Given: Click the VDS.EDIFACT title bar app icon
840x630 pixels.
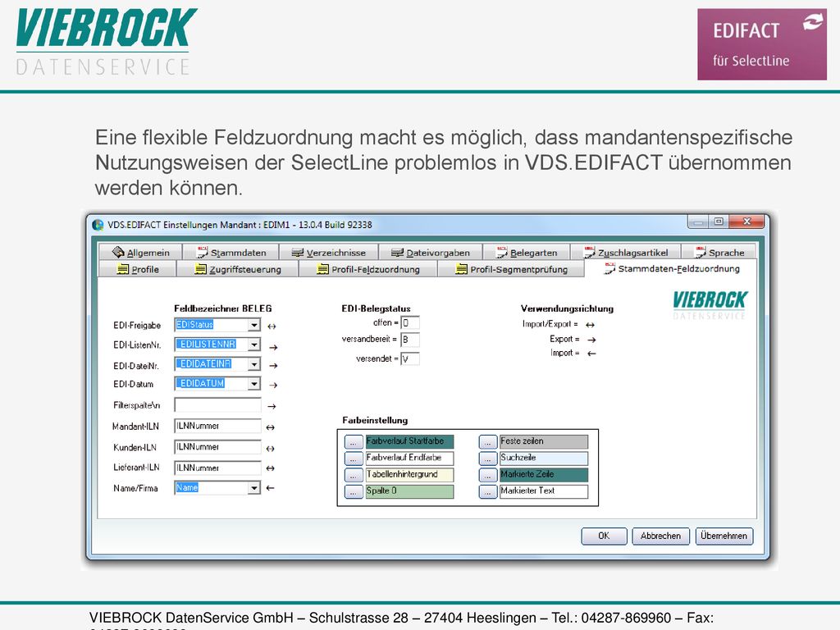Looking at the screenshot, I should 98,225.
